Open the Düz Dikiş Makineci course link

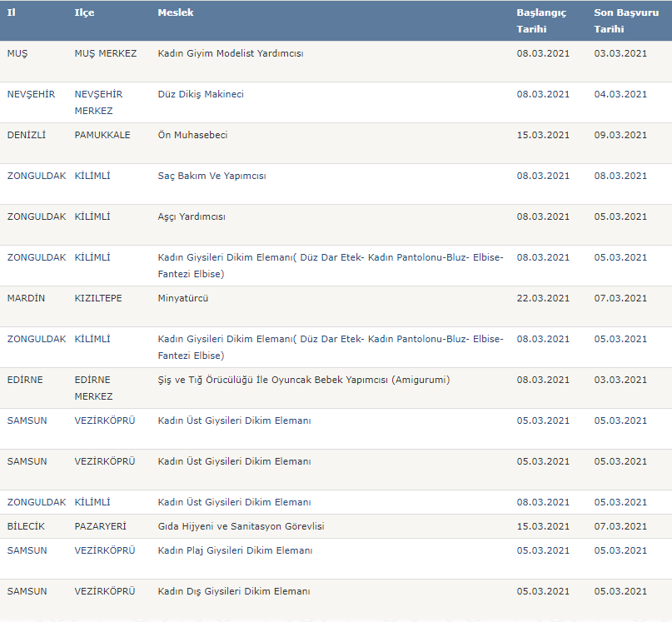click(201, 94)
